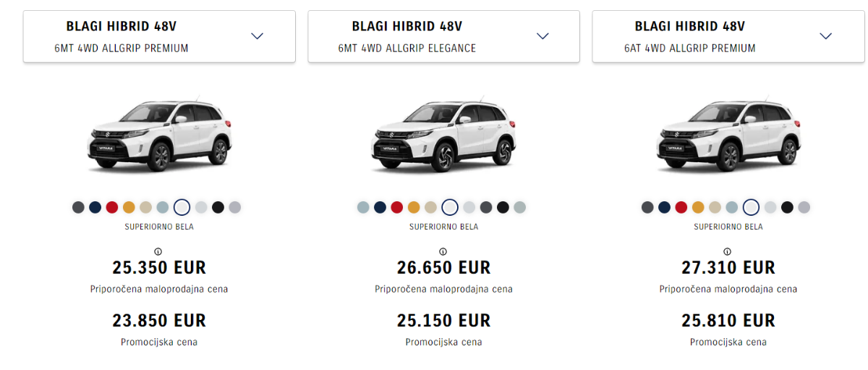Expand the 6AT 4WD AllGrip Premium dropdown
This screenshot has width=868, height=370.
826,36
